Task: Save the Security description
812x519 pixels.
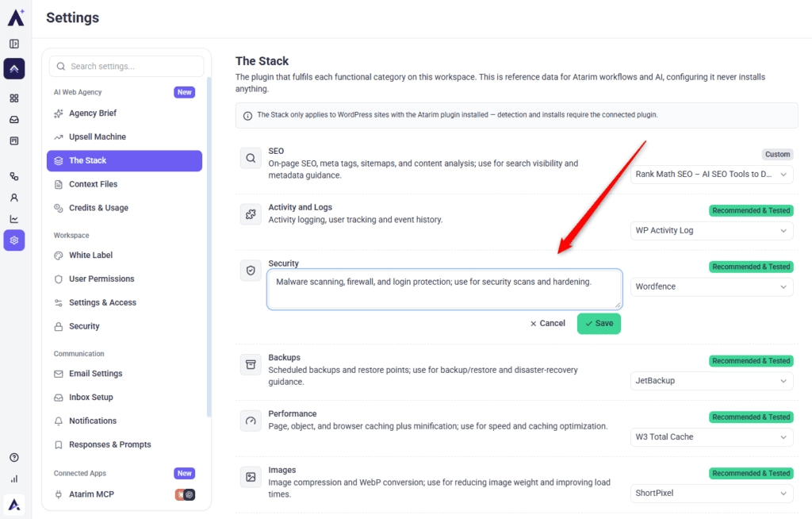Action: [x=599, y=324]
